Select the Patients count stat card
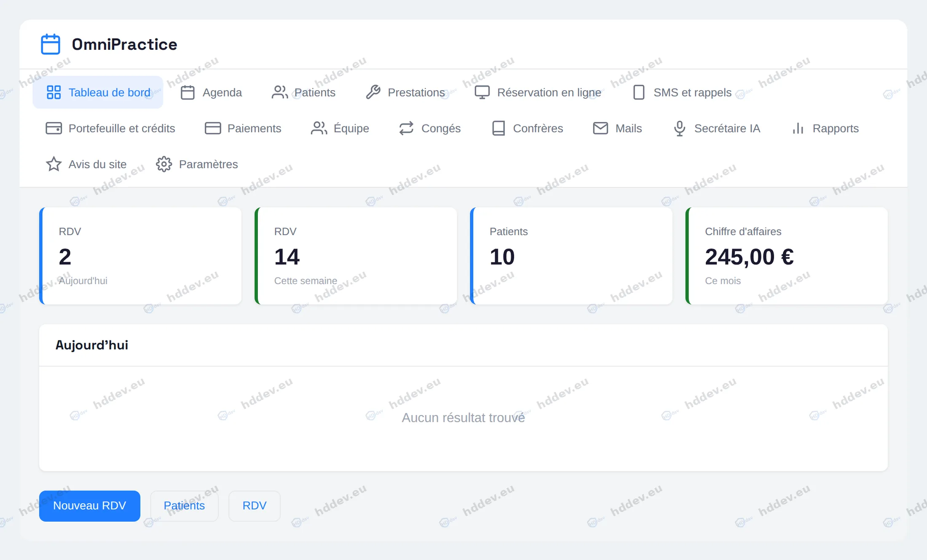This screenshot has width=927, height=560. pyautogui.click(x=571, y=256)
